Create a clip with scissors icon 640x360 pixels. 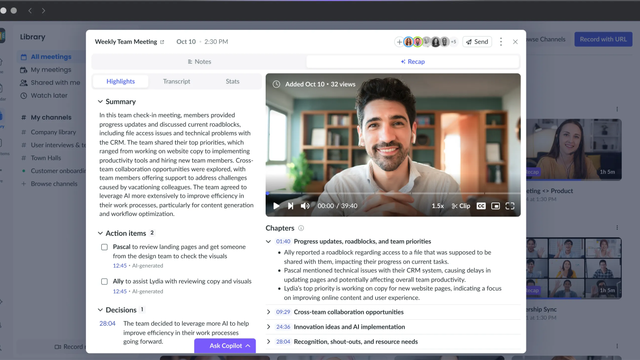(x=461, y=206)
